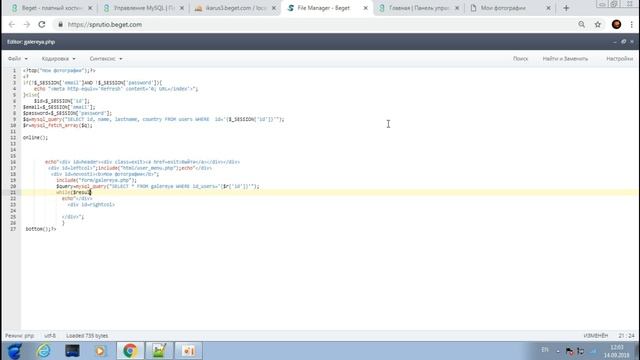Go forward in browser history

point(27,24)
